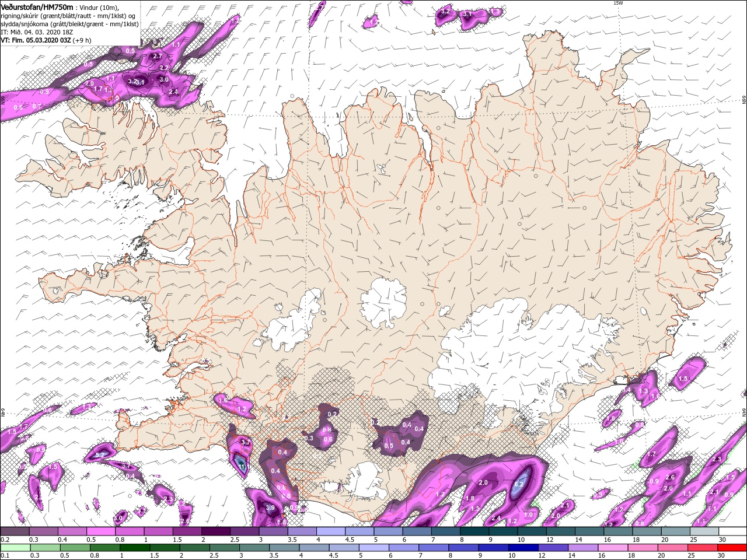Click the "rigning/skúrir (grænt/blátt/rautt - mm/1klst)" line

click(65, 16)
